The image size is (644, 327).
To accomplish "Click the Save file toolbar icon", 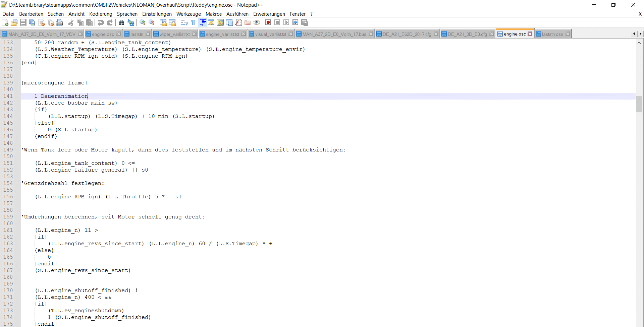I will pyautogui.click(x=23, y=22).
